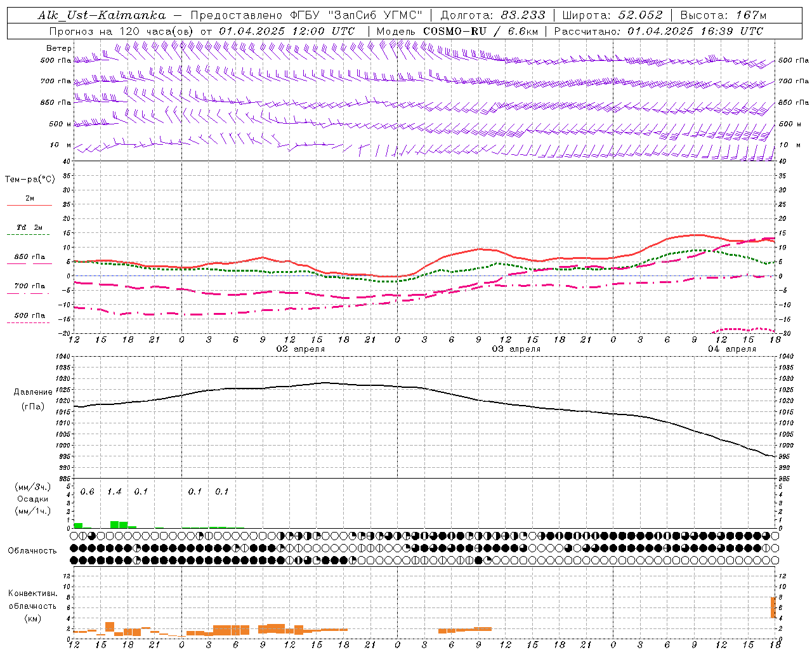Click the tall orange convective bar at chart end
812x650 pixels.
[x=773, y=607]
